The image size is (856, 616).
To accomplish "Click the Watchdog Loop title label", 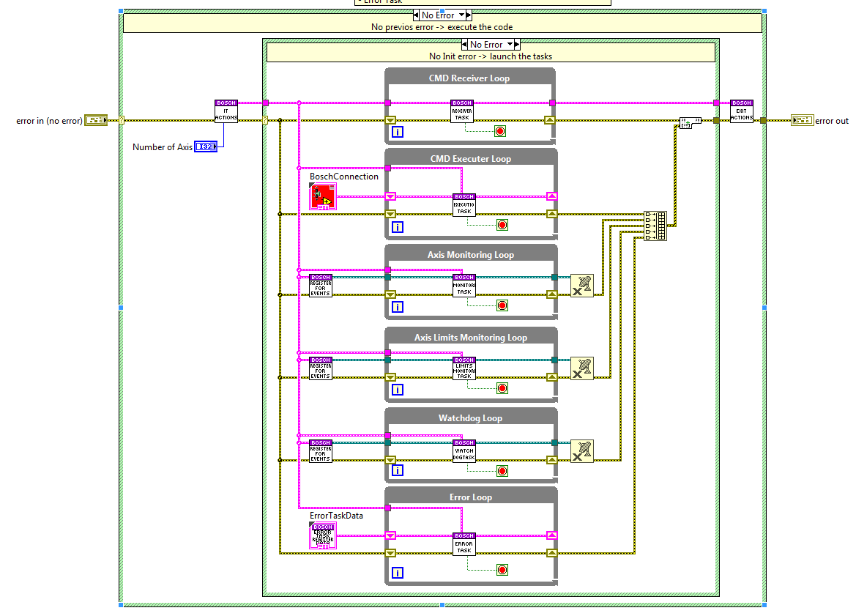I will pos(471,418).
